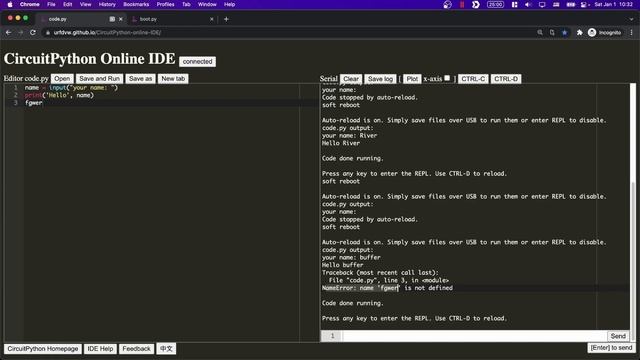Click the tab search chevron at the tab strip end

[x=631, y=19]
